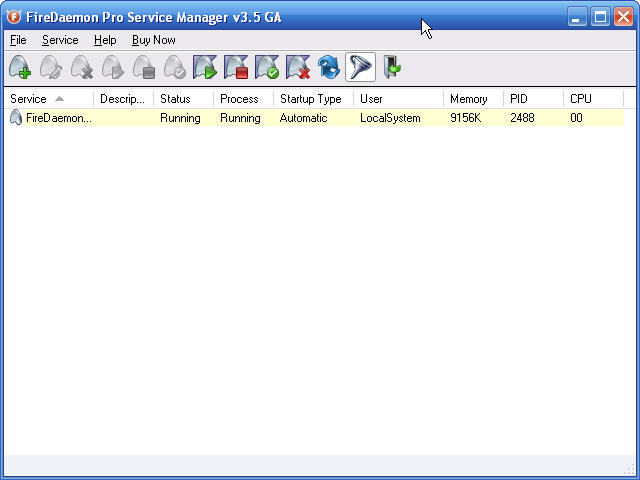Image resolution: width=640 pixels, height=480 pixels.
Task: Start all services with green play icon
Action: tap(205, 67)
